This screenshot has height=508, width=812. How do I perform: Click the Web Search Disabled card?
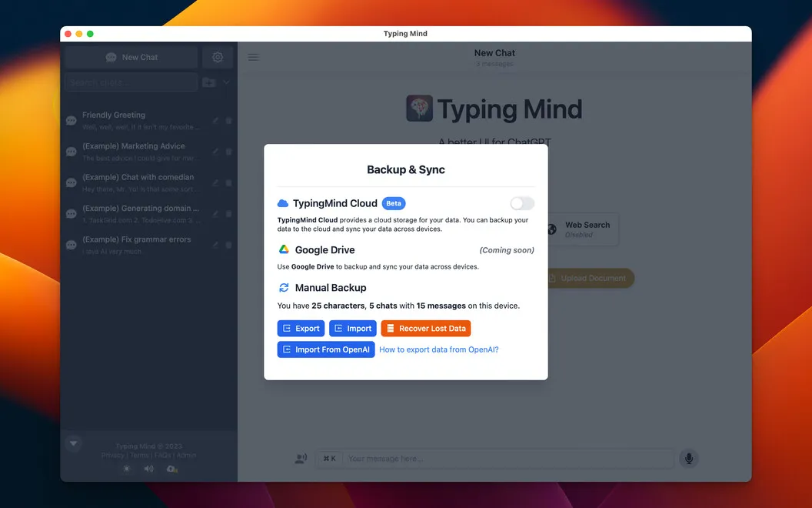[x=583, y=229]
